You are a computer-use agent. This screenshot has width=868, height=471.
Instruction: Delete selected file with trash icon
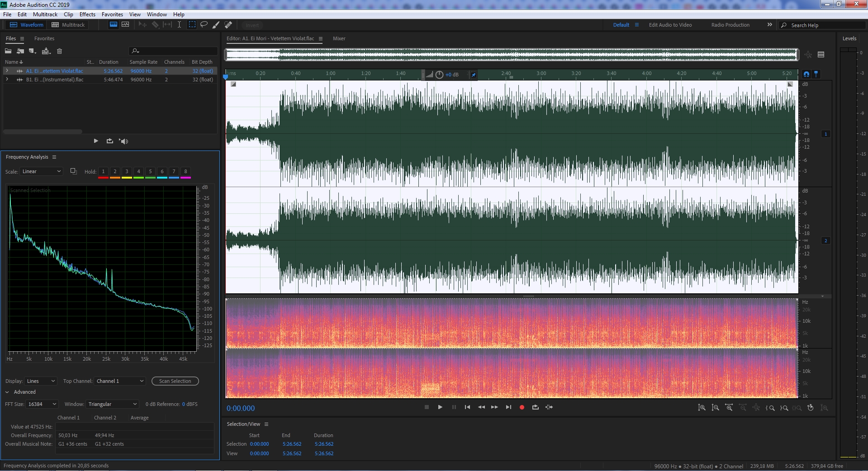click(59, 51)
